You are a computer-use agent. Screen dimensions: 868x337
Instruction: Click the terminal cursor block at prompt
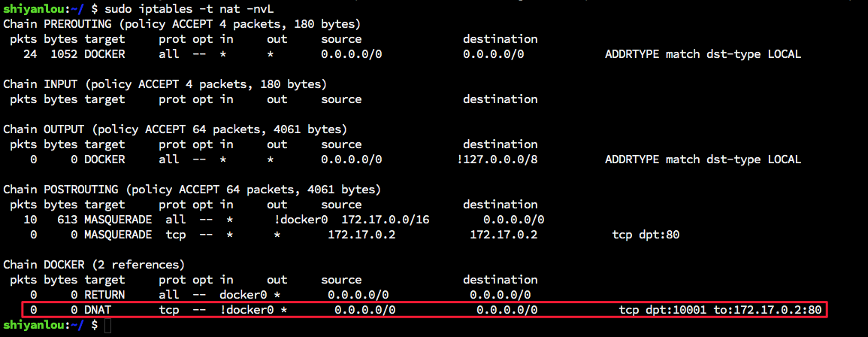(x=107, y=326)
